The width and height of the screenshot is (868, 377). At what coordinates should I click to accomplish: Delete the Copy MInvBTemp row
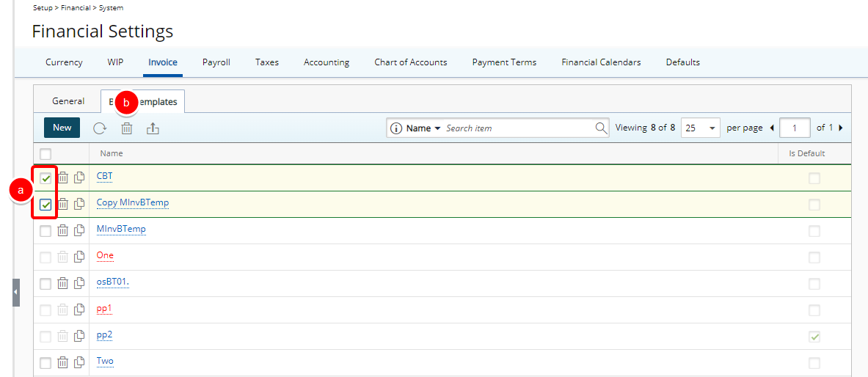(x=63, y=204)
